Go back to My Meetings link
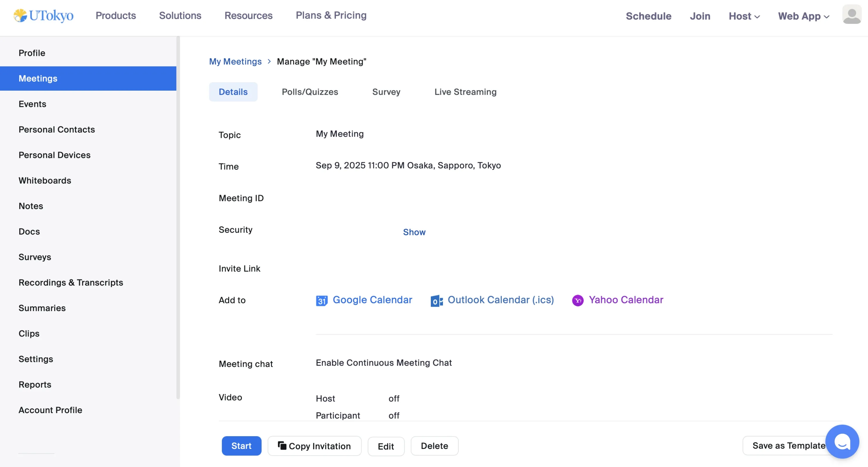The width and height of the screenshot is (868, 467). coord(235,61)
